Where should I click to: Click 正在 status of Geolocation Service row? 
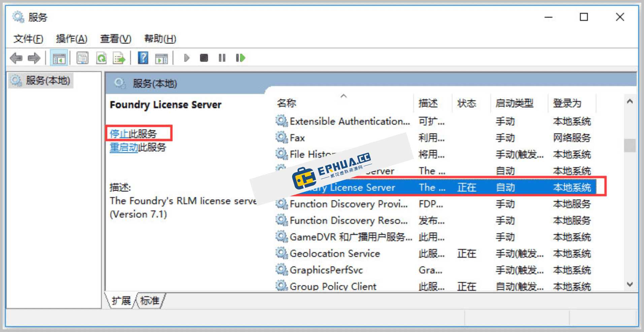[x=466, y=253]
